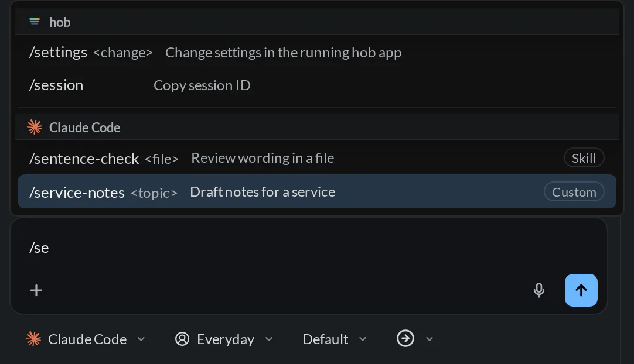Start voice input with the microphone icon
Screen dimensions: 634x364
(538, 290)
